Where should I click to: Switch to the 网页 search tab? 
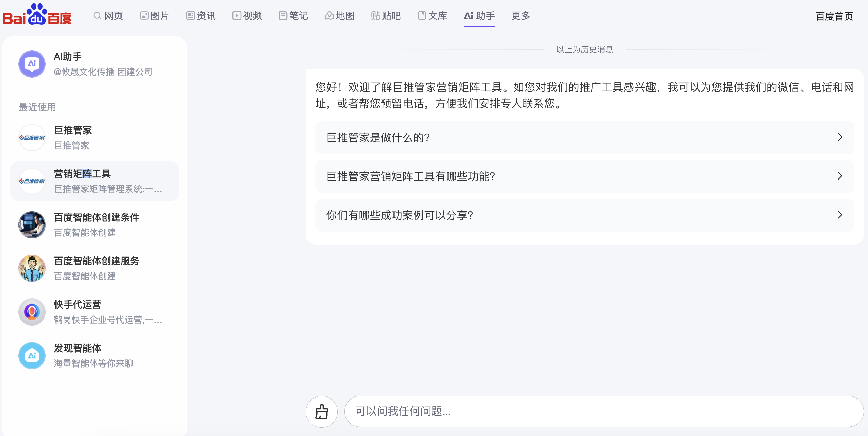[108, 16]
